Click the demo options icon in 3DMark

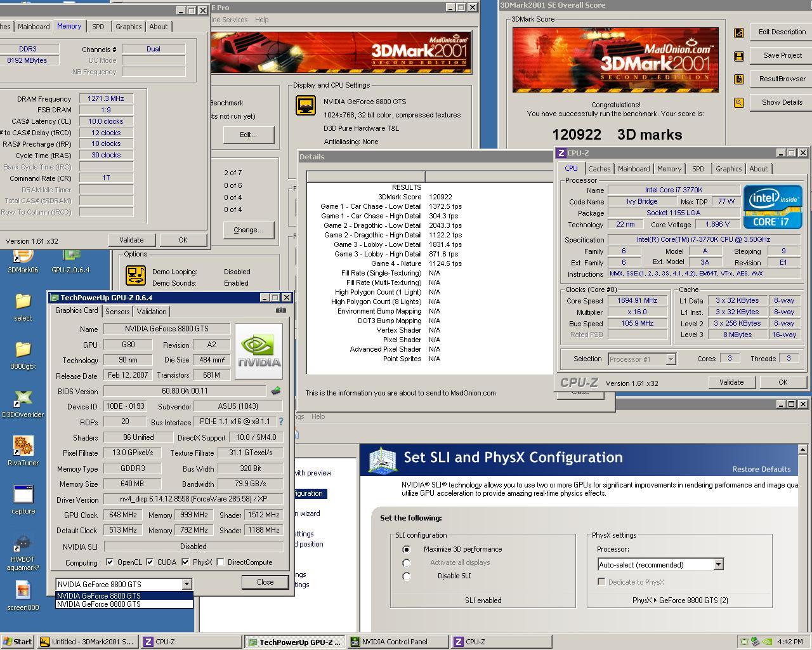click(136, 275)
